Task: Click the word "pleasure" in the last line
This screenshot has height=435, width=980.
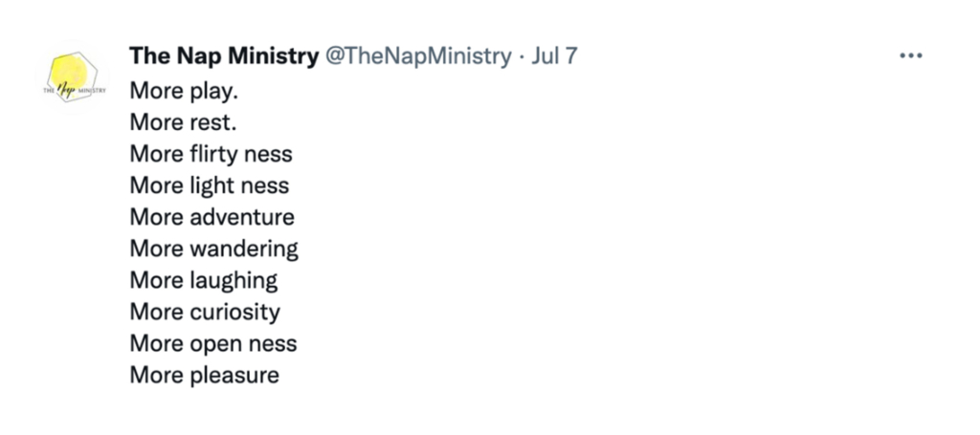Action: pyautogui.click(x=234, y=377)
